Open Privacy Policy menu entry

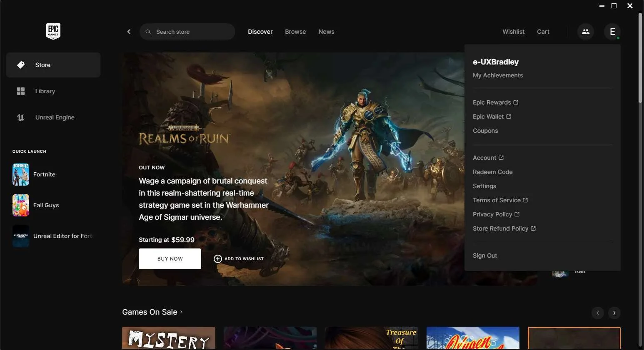click(x=496, y=214)
